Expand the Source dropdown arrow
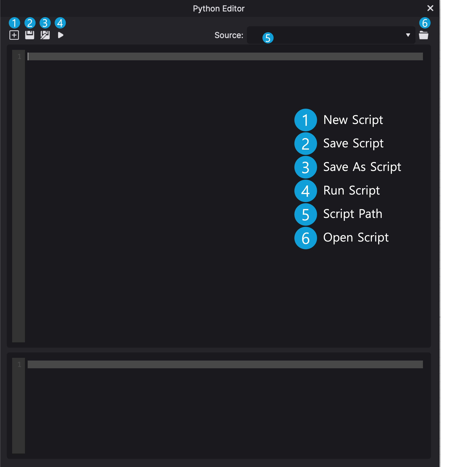This screenshot has height=467, width=476. point(408,35)
